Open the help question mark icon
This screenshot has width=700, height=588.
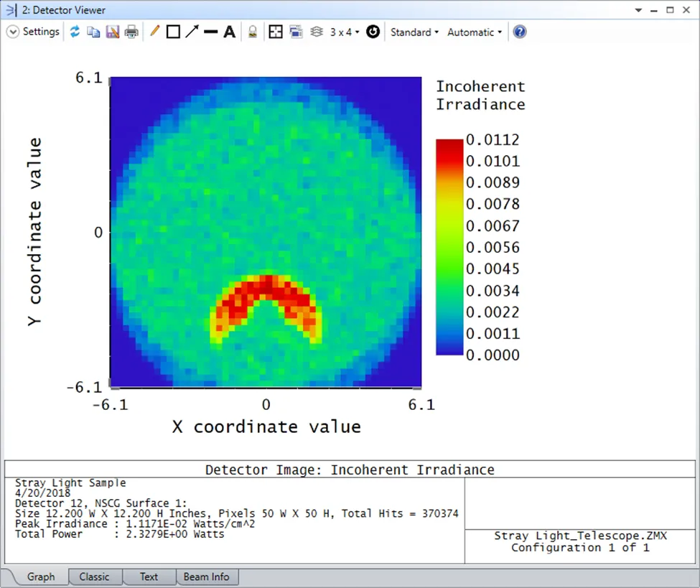520,32
